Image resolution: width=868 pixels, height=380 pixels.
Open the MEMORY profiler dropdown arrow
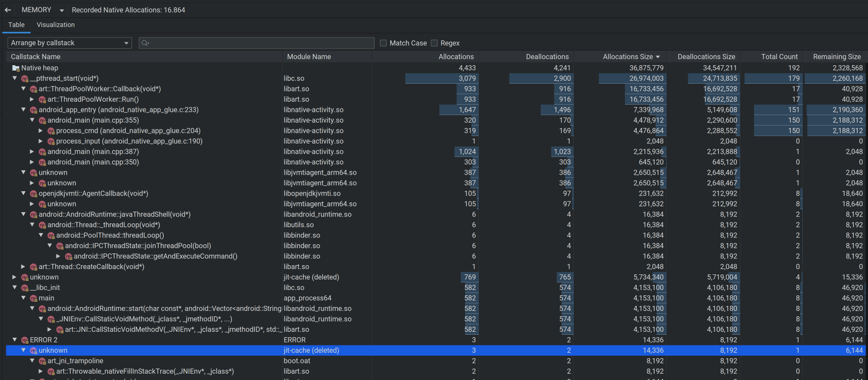coord(62,10)
